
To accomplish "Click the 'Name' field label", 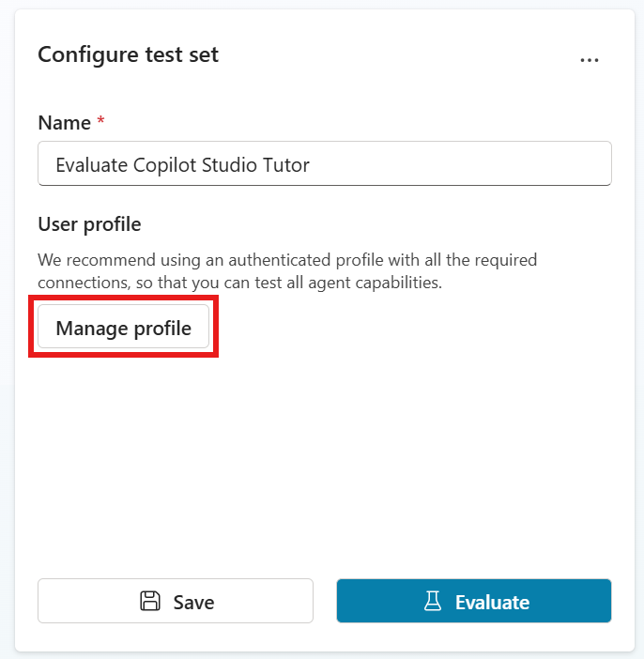I will click(64, 123).
